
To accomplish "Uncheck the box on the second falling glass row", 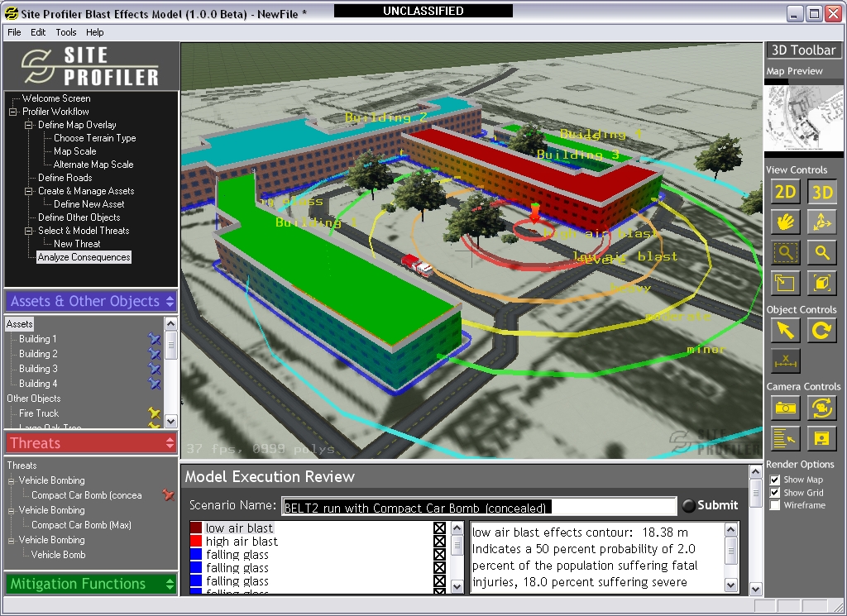I will coord(440,567).
